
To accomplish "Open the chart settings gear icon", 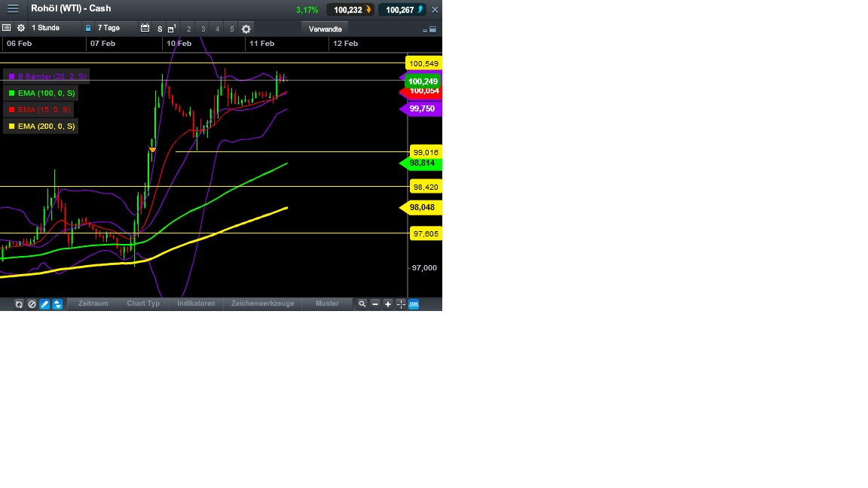I will pyautogui.click(x=246, y=28).
